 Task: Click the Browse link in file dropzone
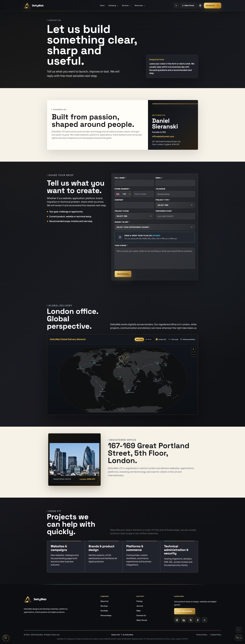pos(156,236)
